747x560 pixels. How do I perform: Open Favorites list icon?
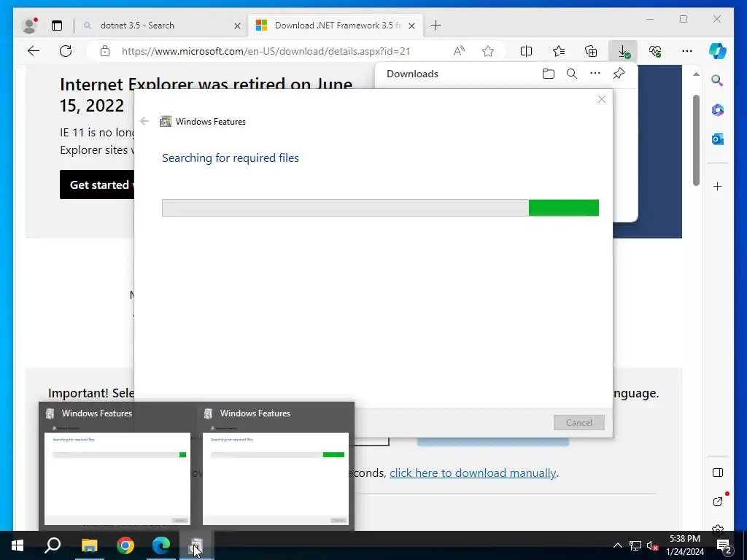pyautogui.click(x=558, y=51)
